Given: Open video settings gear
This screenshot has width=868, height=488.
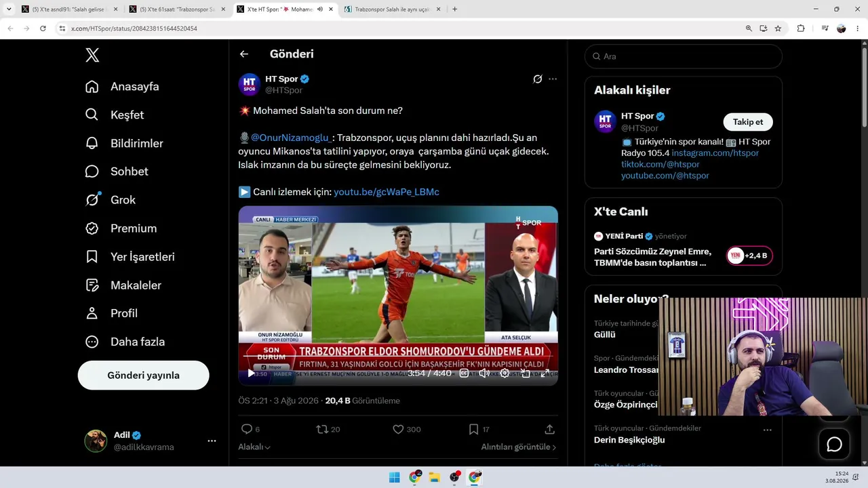Looking at the screenshot, I should (x=505, y=373).
